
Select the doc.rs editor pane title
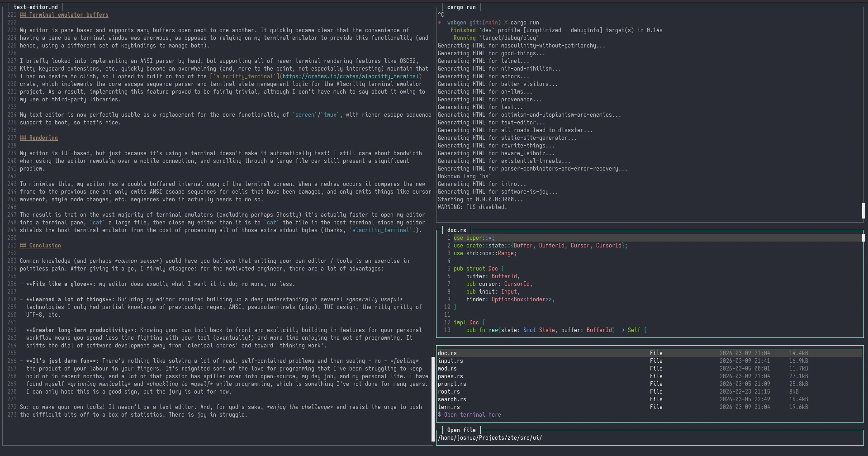tap(457, 230)
